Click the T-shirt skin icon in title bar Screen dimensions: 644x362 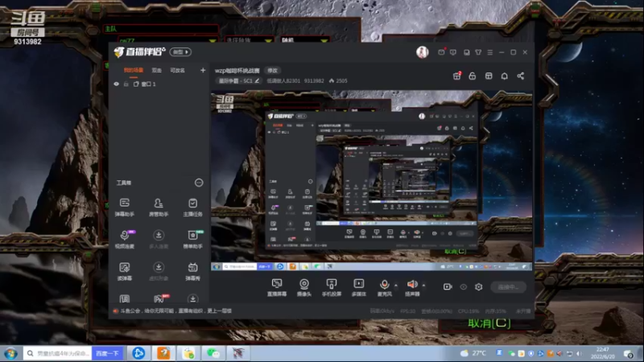[x=478, y=52]
